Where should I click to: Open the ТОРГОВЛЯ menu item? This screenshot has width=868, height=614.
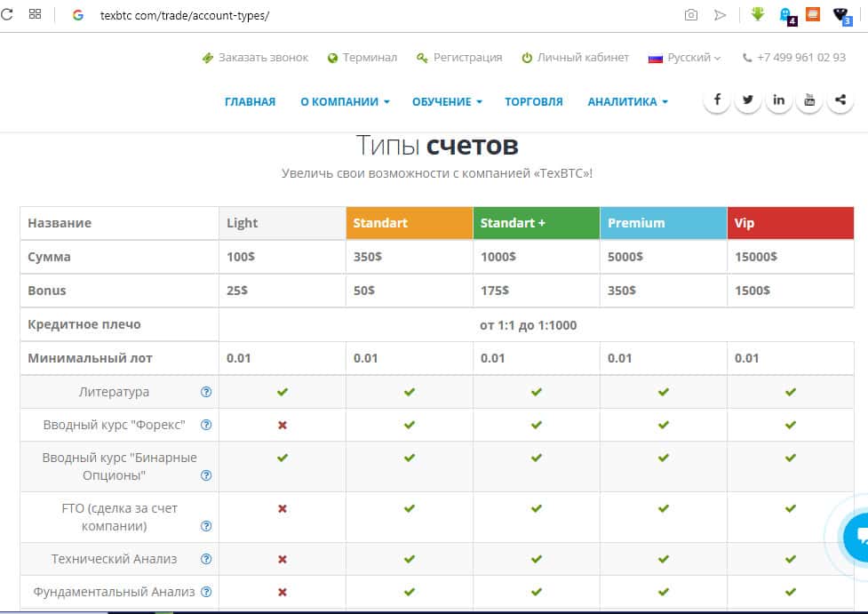point(533,102)
